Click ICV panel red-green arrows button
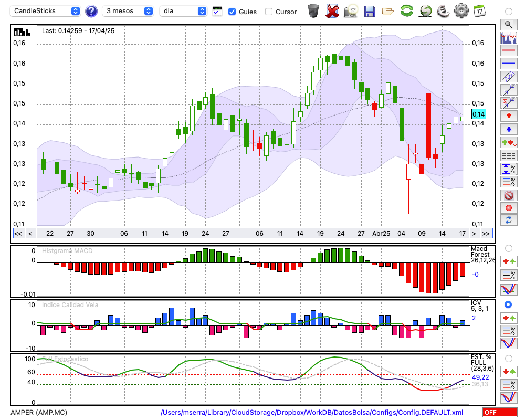The image size is (525, 420). click(509, 318)
